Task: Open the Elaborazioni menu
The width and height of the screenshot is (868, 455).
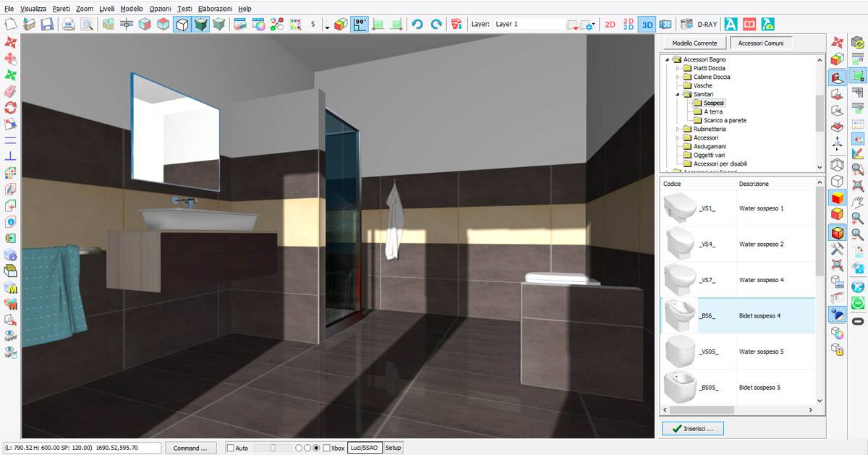Action: 216,9
